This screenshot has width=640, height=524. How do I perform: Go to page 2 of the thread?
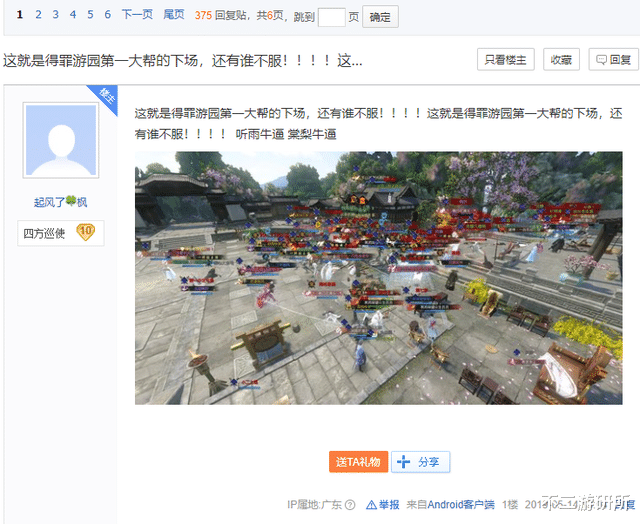(38, 15)
